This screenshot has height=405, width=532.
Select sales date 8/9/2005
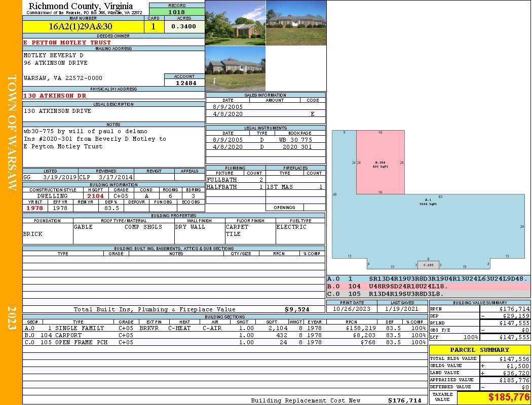[x=227, y=107]
